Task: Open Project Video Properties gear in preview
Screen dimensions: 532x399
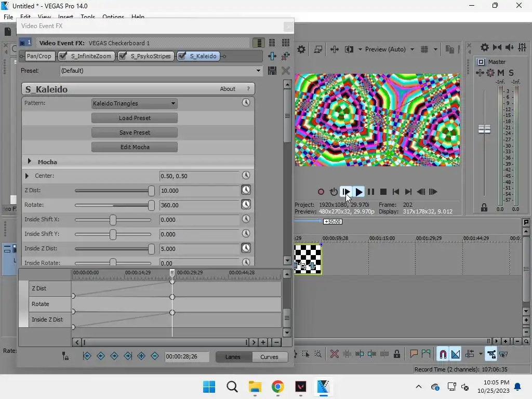Action: pos(301,49)
